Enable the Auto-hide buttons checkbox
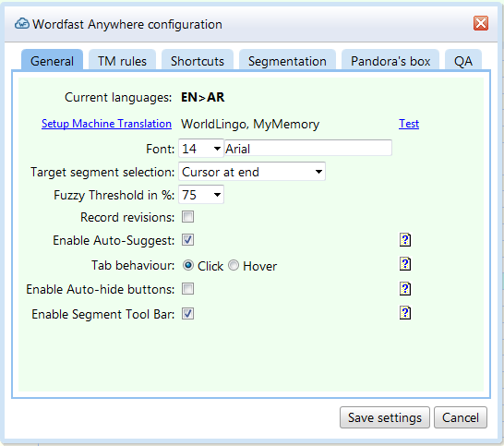 pos(187,289)
